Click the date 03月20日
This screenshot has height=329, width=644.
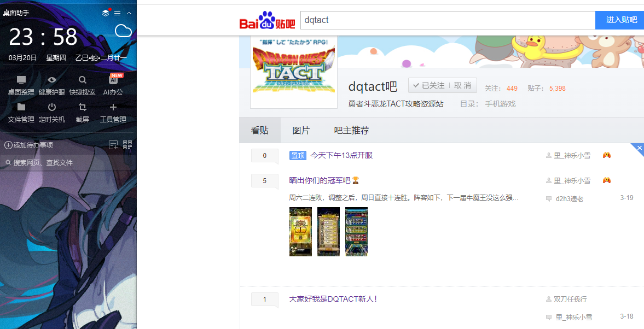(x=22, y=58)
